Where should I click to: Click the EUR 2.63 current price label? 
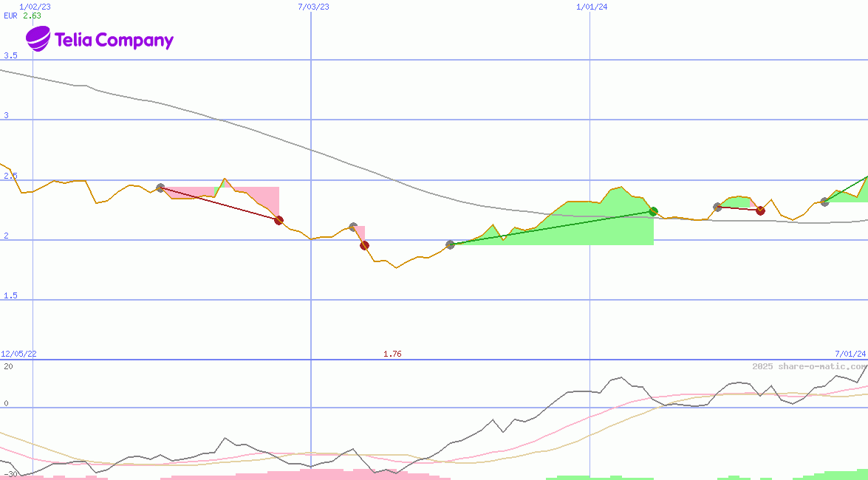pos(22,16)
